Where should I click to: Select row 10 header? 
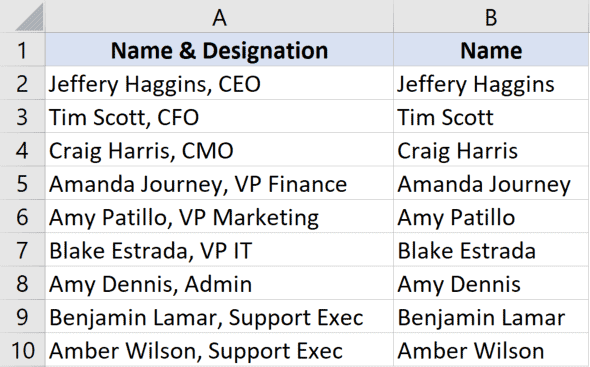click(x=23, y=350)
